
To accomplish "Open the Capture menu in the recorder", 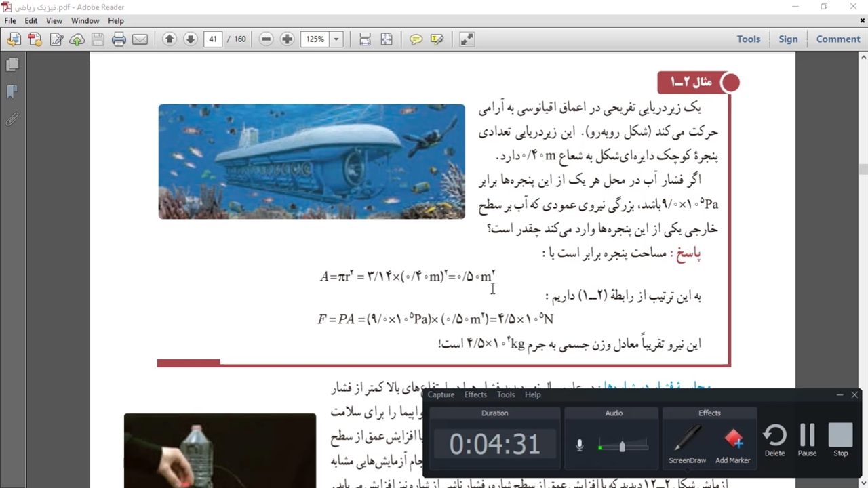I will click(441, 394).
